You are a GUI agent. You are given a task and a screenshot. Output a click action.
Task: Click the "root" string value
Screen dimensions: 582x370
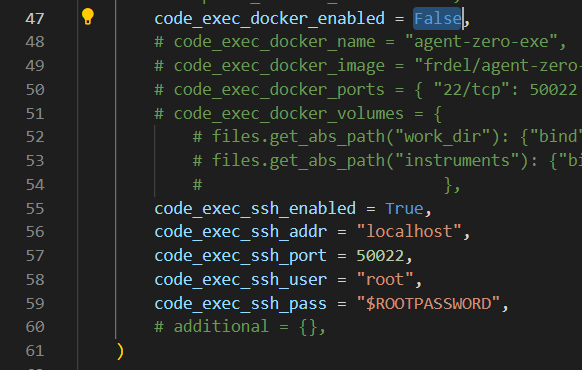(385, 279)
